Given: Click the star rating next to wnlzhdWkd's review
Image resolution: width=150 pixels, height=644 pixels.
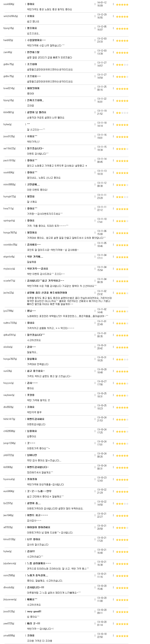Looking at the screenshot, I should 122,17.
